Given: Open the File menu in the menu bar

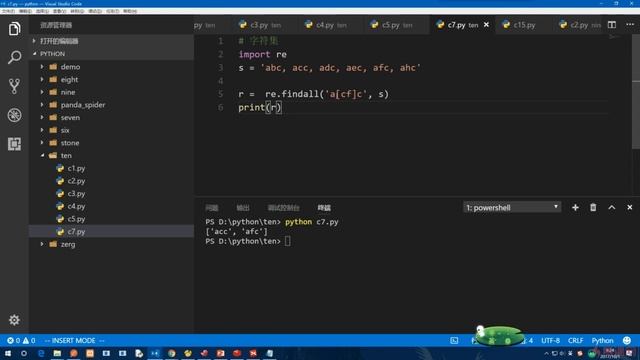Looking at the screenshot, I should click(x=8, y=11).
